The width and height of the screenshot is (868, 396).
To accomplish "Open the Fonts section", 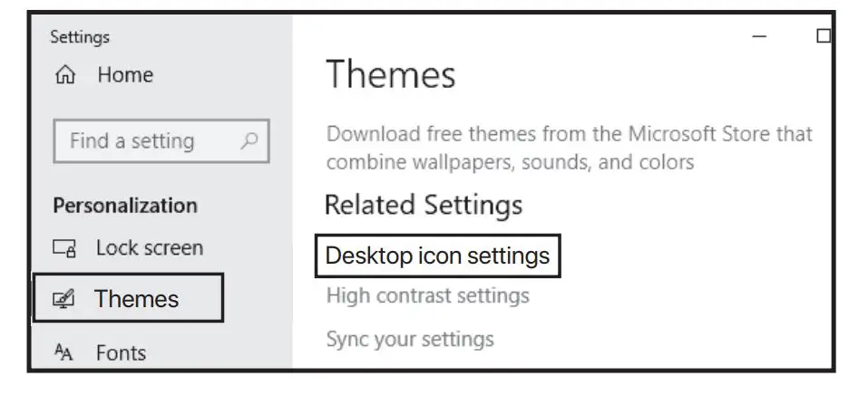I will (121, 352).
